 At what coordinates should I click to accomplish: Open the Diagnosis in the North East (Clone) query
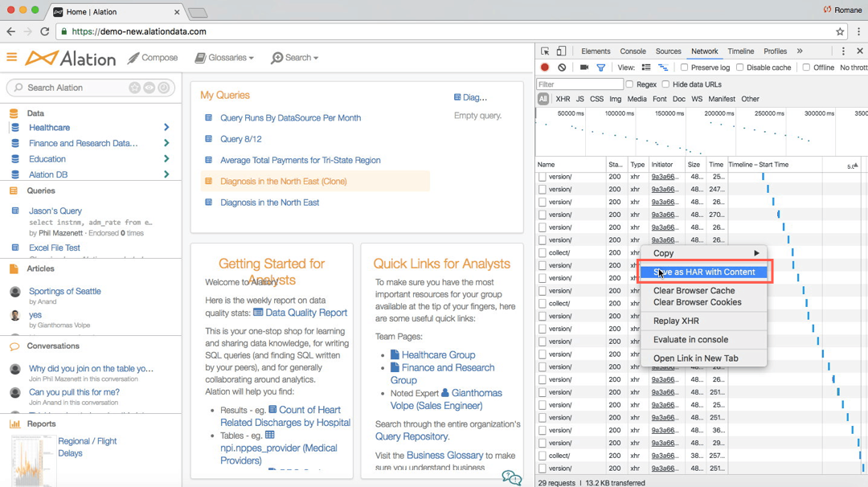coord(284,182)
